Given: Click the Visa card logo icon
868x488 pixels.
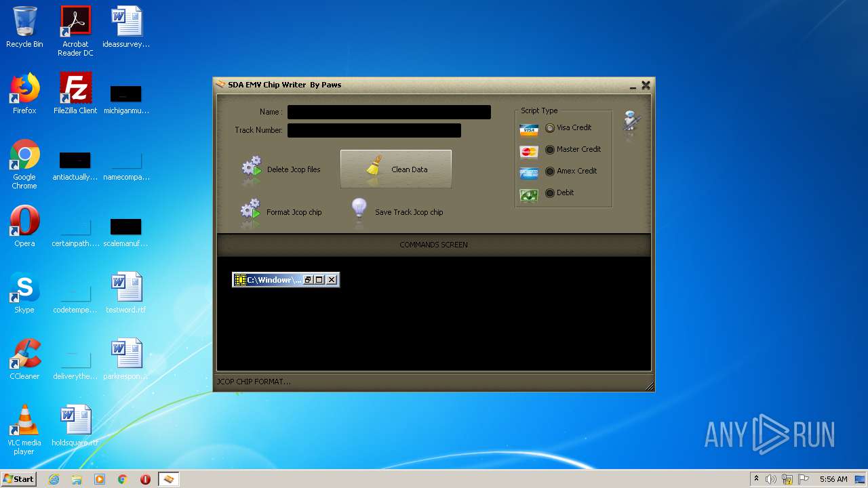Looking at the screenshot, I should [529, 129].
